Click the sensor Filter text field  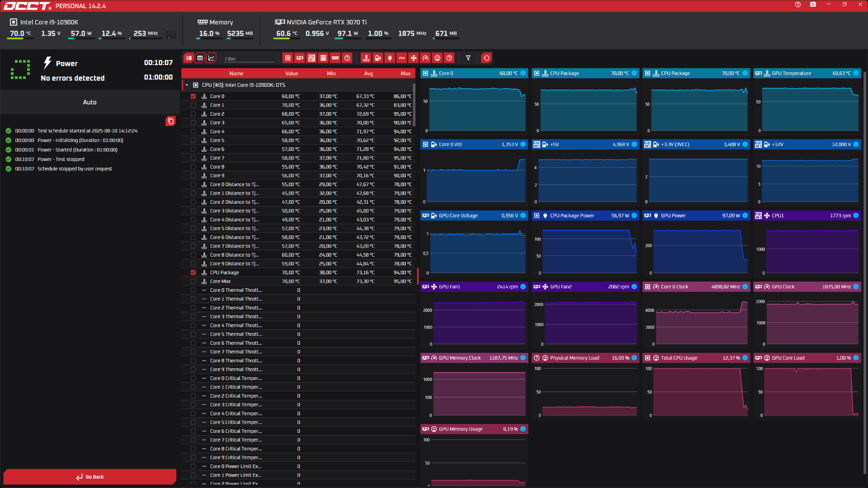[x=250, y=59]
